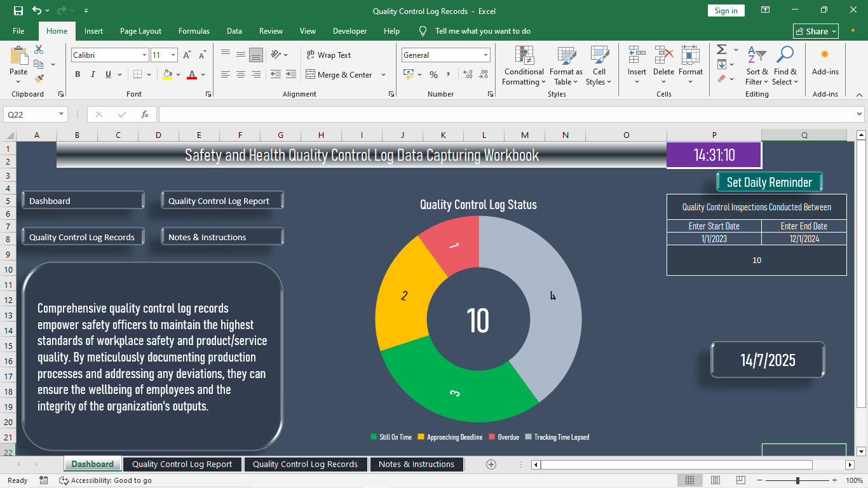Switch to the Page Layout tab
Screen dimensions: 868x488
coord(140,30)
